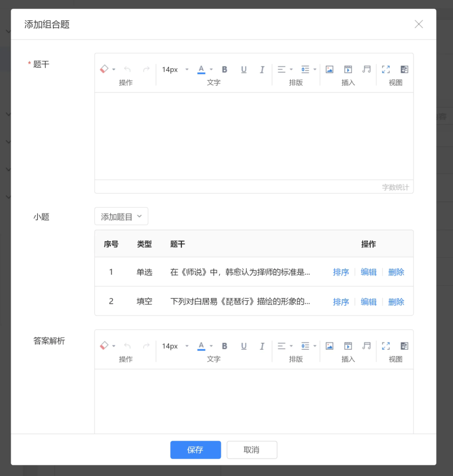The height and width of the screenshot is (476, 453).
Task: Save the composite question with 保存
Action: click(x=196, y=450)
